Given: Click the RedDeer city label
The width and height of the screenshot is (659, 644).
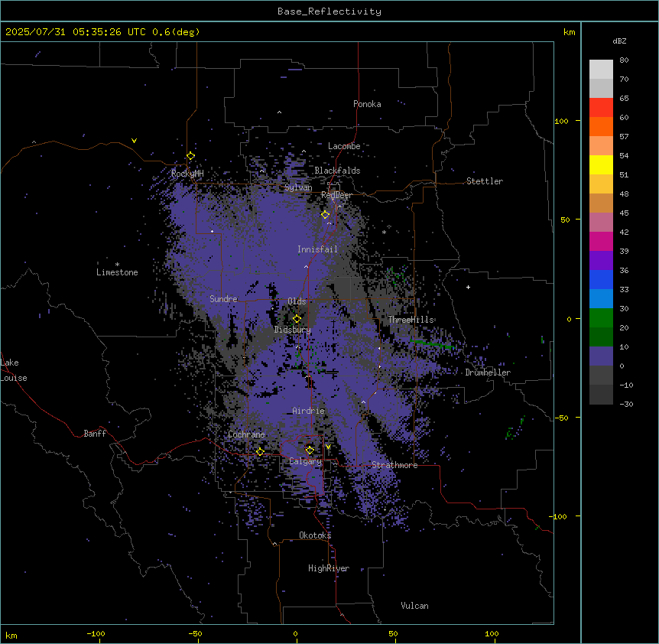Looking at the screenshot, I should point(336,195).
